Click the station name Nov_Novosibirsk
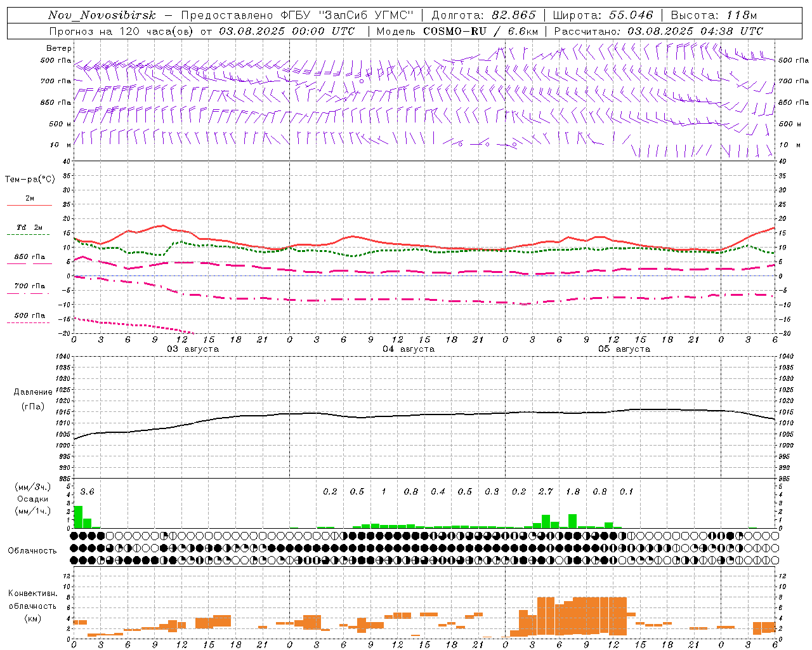Image resolution: width=812 pixels, height=650 pixels. [x=101, y=15]
